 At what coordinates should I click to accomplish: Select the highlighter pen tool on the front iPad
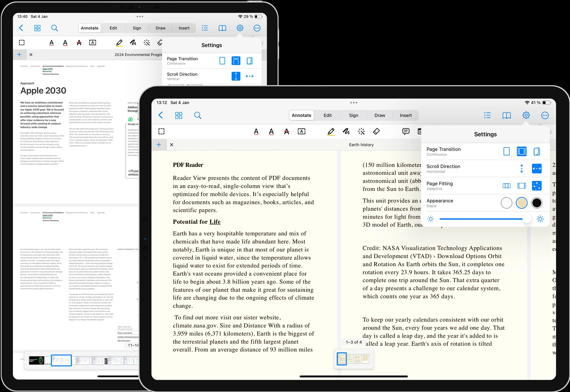coord(331,132)
